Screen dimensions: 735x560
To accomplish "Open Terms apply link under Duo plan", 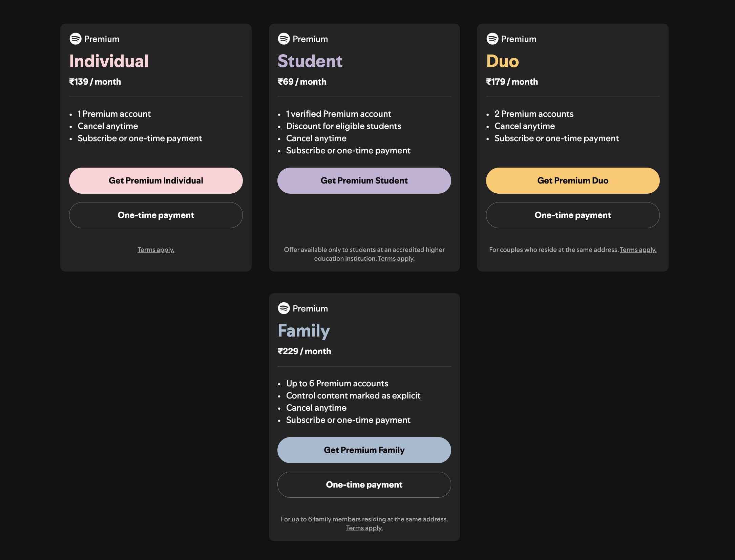I will 638,250.
